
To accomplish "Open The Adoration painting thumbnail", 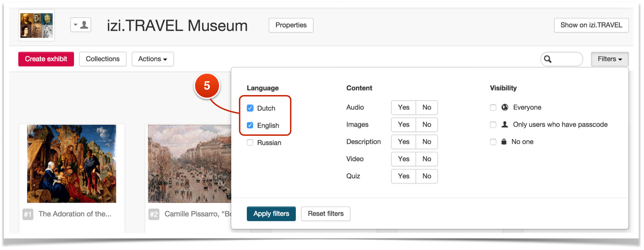I will click(x=72, y=164).
